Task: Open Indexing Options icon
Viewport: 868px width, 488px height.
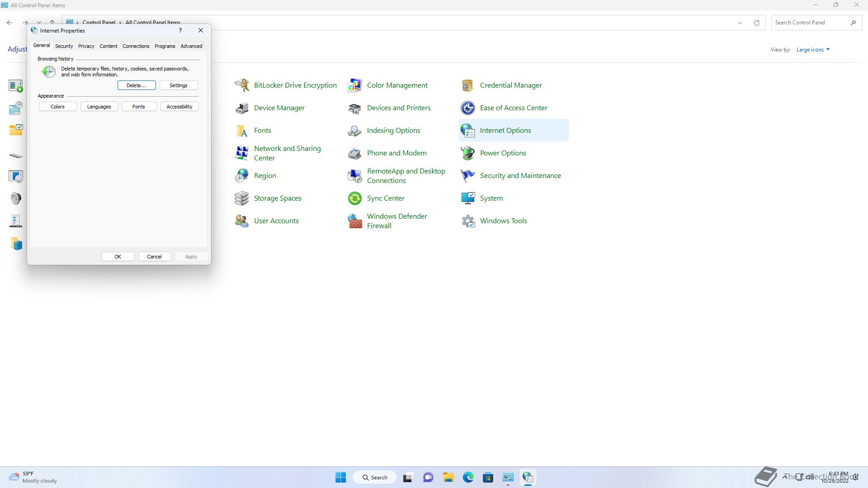Action: [355, 130]
